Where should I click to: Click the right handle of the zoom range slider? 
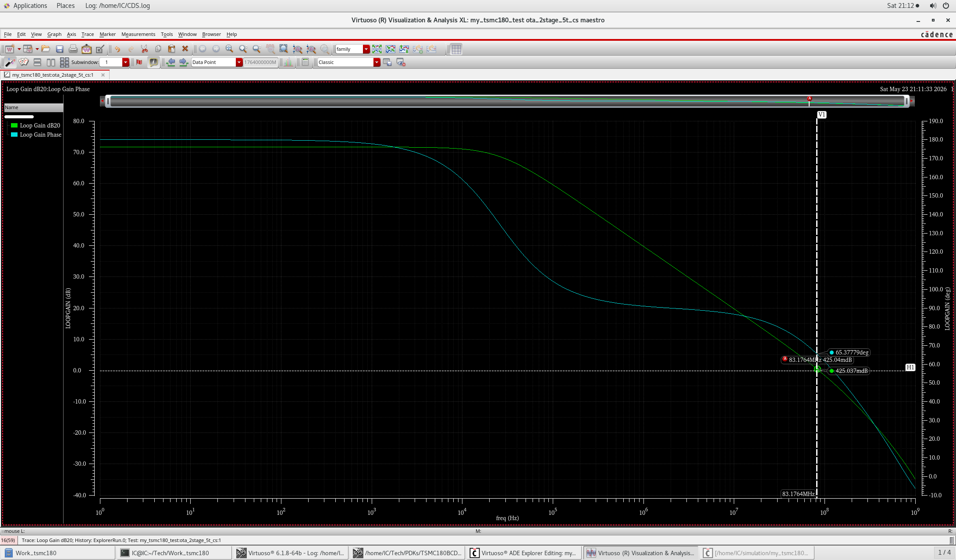906,101
